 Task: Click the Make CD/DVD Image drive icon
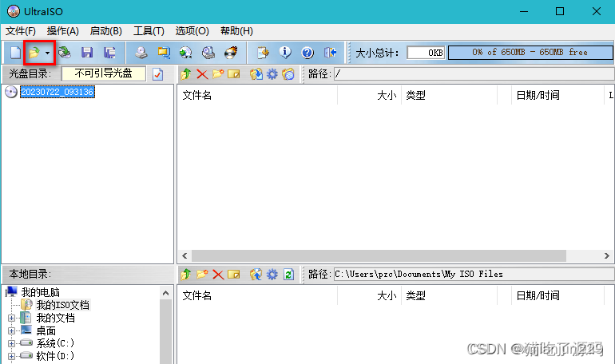pyautogui.click(x=141, y=53)
